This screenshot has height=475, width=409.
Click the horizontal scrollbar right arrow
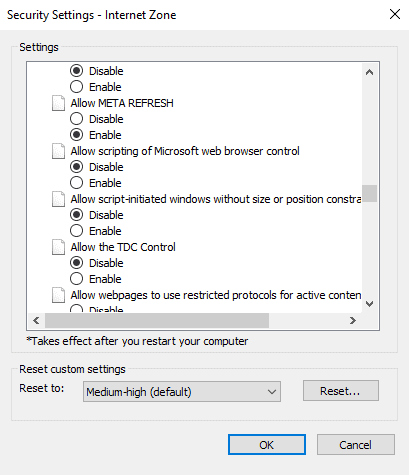click(353, 321)
